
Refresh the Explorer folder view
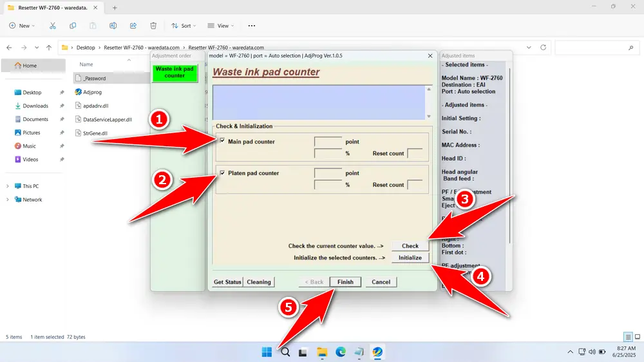tap(543, 47)
